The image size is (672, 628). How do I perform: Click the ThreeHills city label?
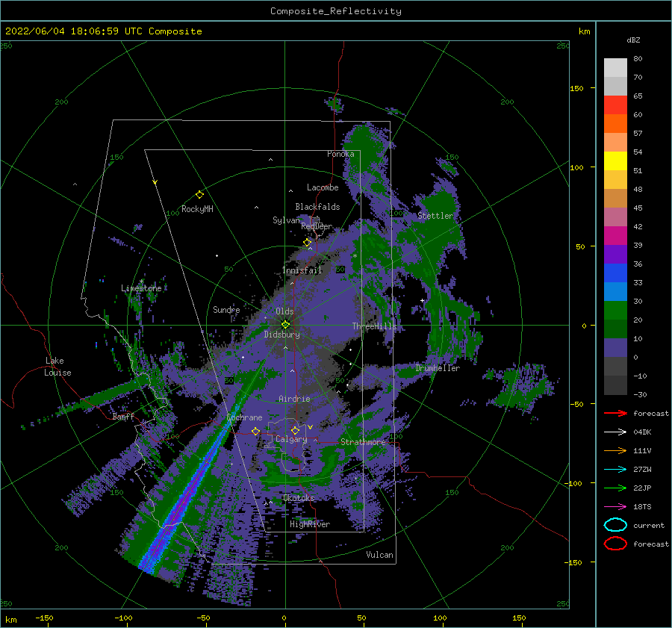(375, 326)
